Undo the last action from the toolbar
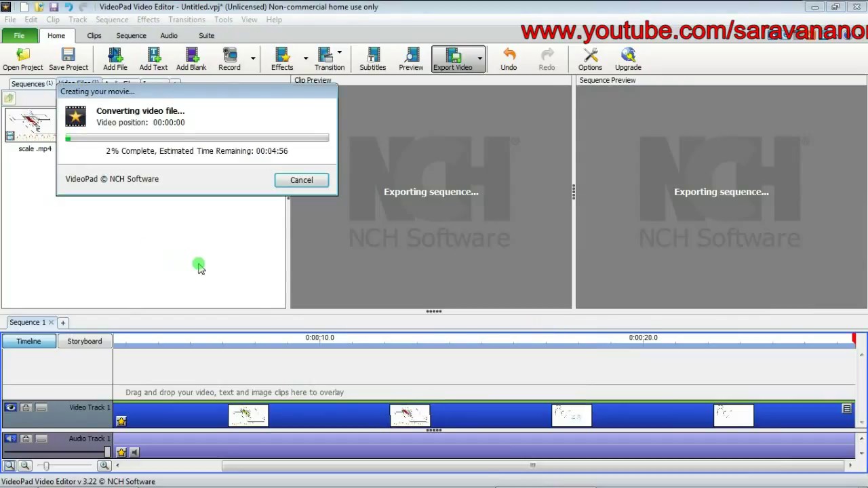This screenshot has width=868, height=488. [x=509, y=59]
